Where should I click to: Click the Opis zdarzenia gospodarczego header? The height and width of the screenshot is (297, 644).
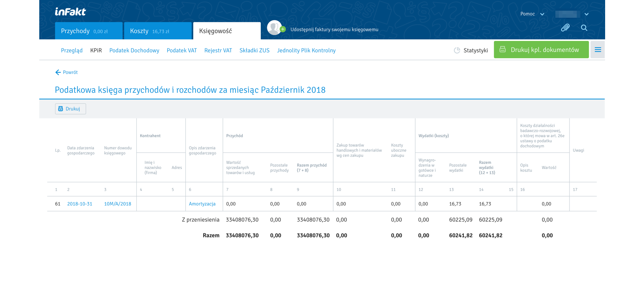coord(203,150)
